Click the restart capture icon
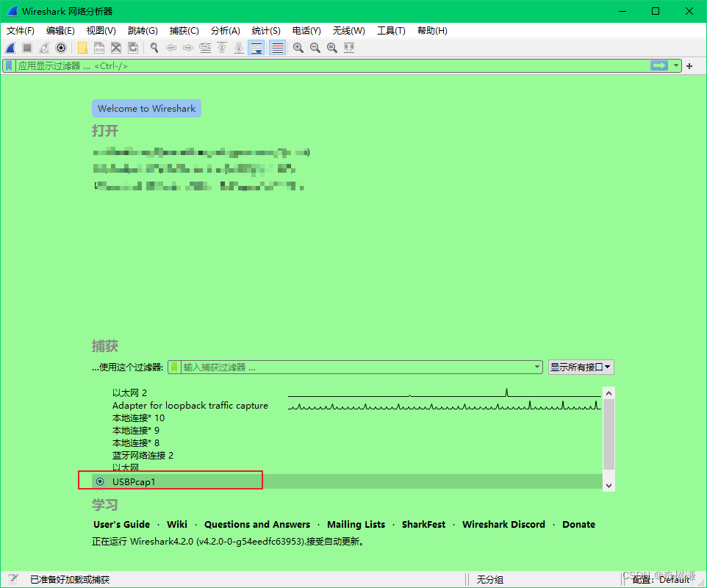 [x=44, y=48]
